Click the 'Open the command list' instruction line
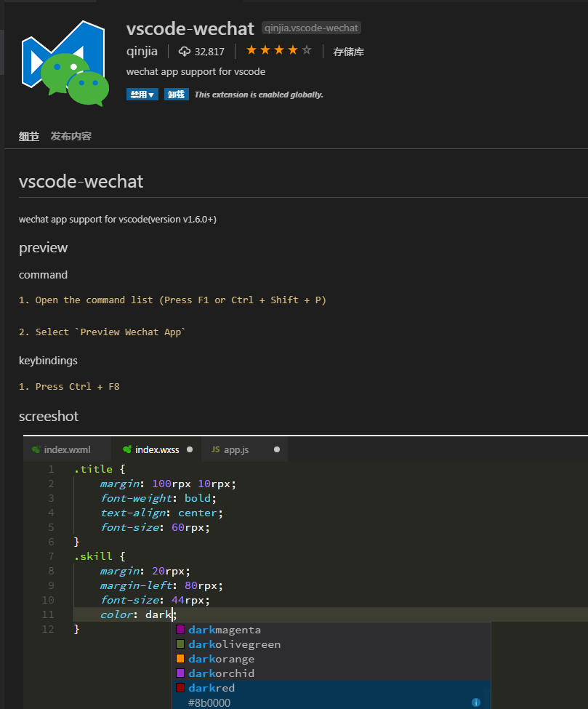 pos(172,300)
